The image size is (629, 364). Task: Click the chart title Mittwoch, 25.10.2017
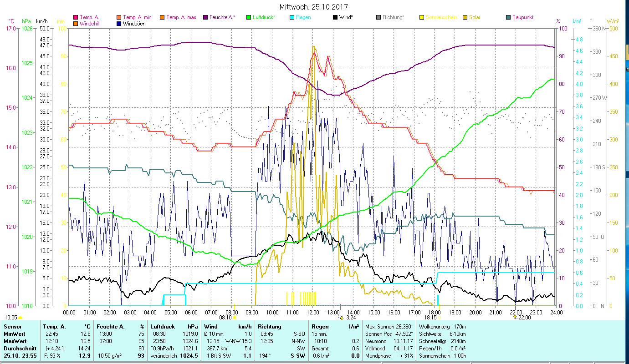coord(314,7)
